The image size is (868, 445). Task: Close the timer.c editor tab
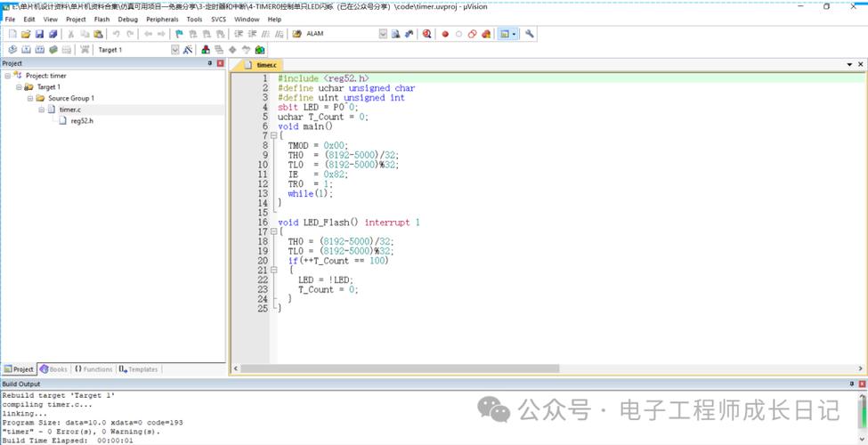point(861,64)
